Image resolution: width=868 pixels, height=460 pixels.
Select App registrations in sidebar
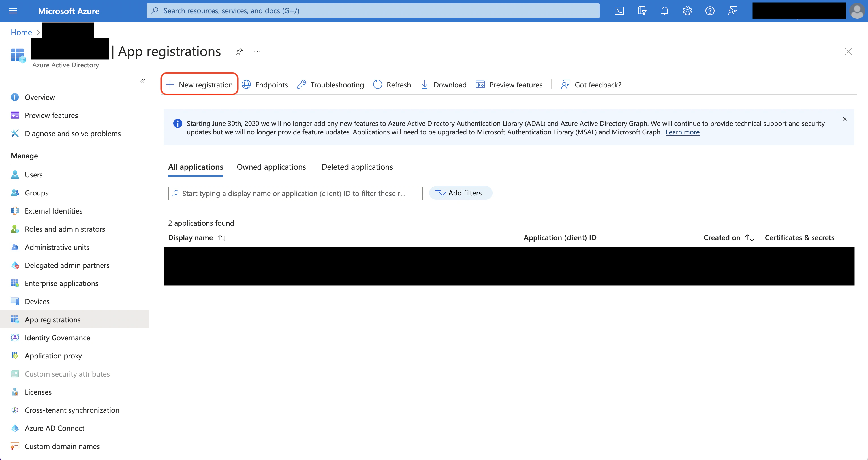(74, 320)
